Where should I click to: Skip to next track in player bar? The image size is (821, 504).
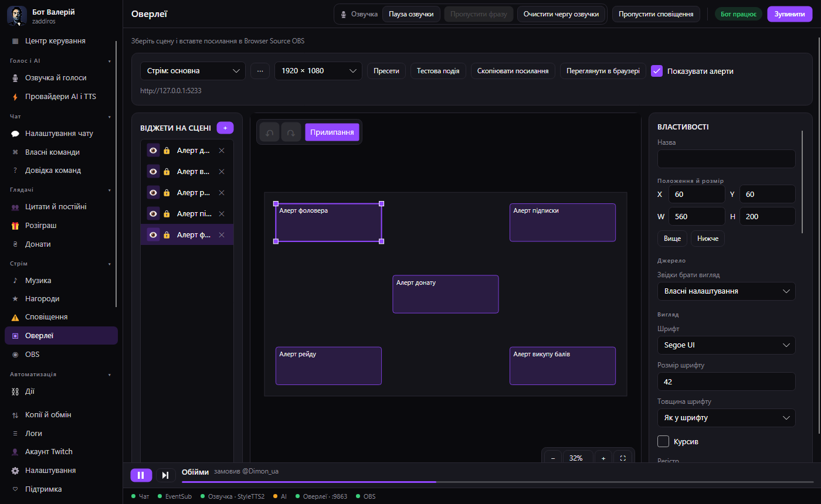[x=165, y=475]
